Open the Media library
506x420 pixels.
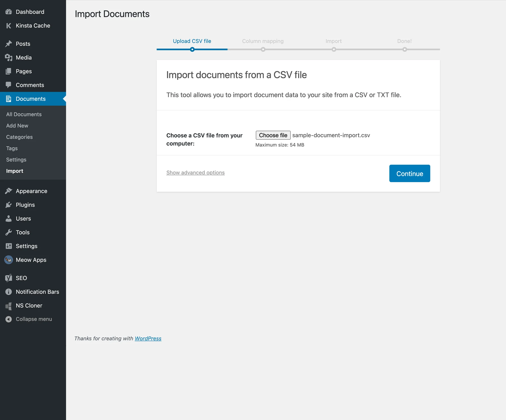point(24,57)
